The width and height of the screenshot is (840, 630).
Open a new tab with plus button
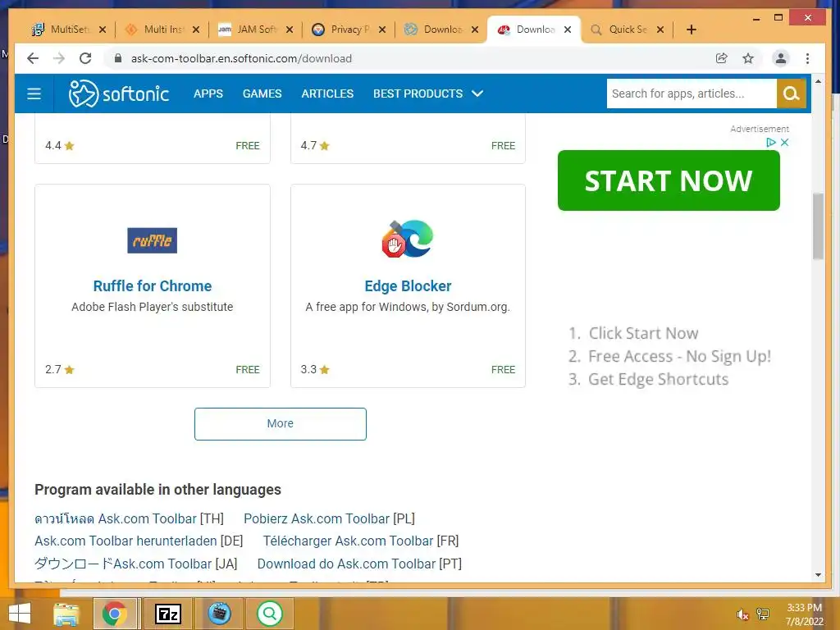[691, 30]
